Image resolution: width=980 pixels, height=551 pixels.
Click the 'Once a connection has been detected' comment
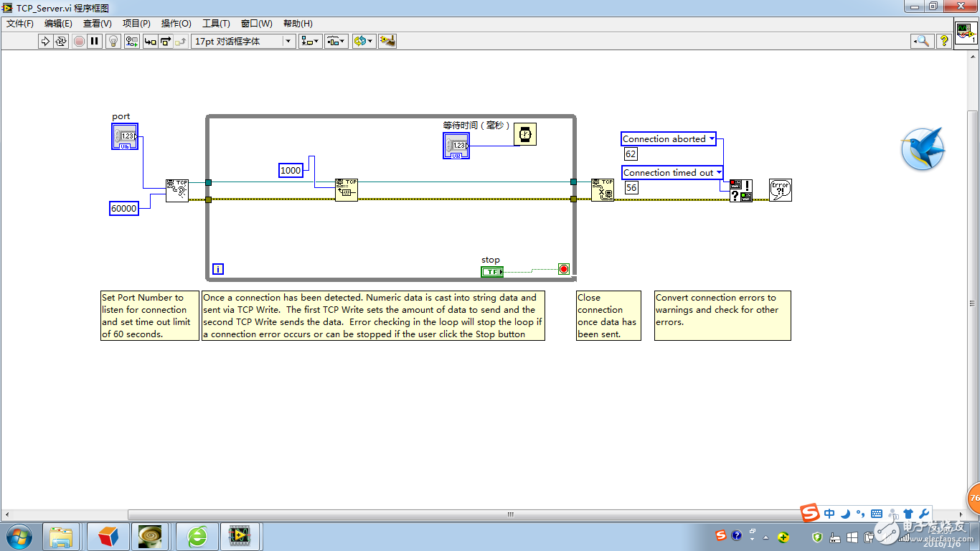coord(374,316)
